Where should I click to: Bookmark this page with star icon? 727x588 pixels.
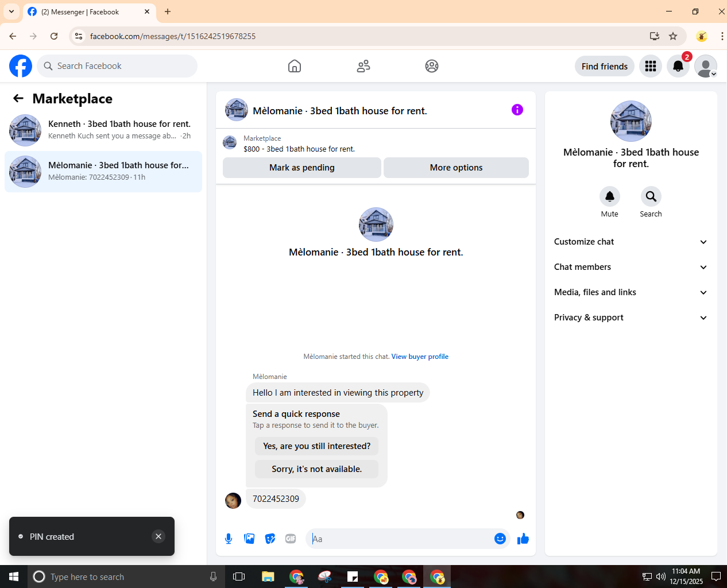click(673, 36)
